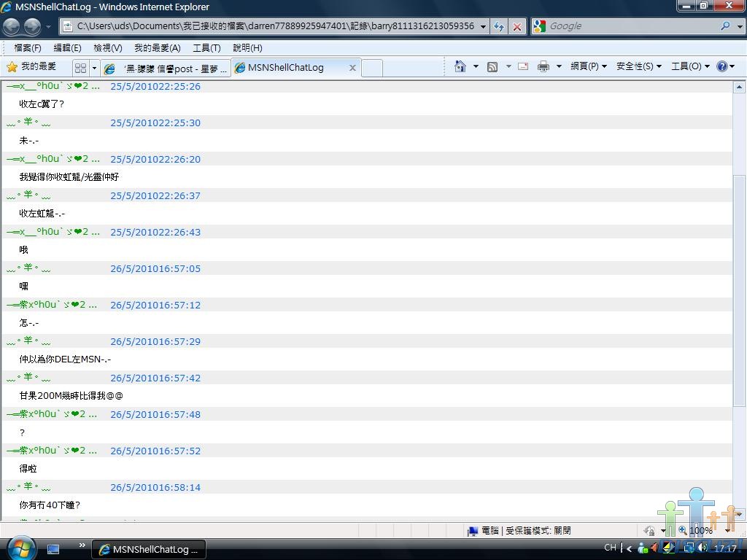Show hidden system tray icons
The width and height of the screenshot is (747, 560).
click(x=629, y=548)
